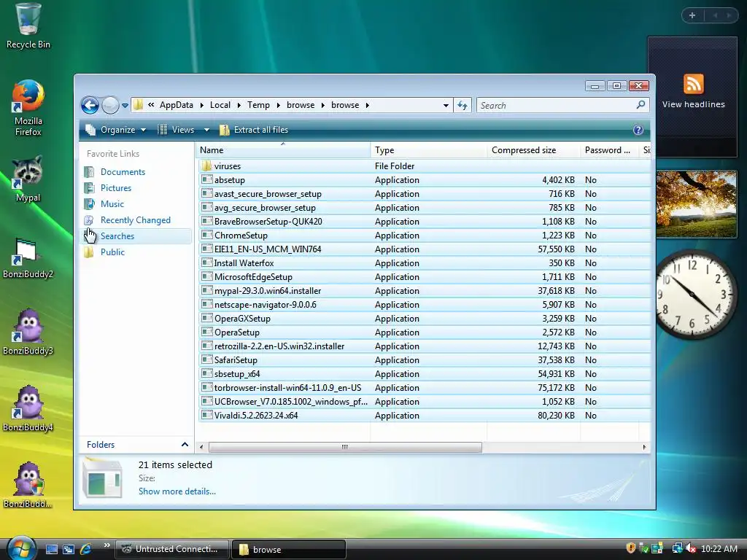Click the Explorer Forward arrow button
Image resolution: width=747 pixels, height=560 pixels.
(x=110, y=105)
